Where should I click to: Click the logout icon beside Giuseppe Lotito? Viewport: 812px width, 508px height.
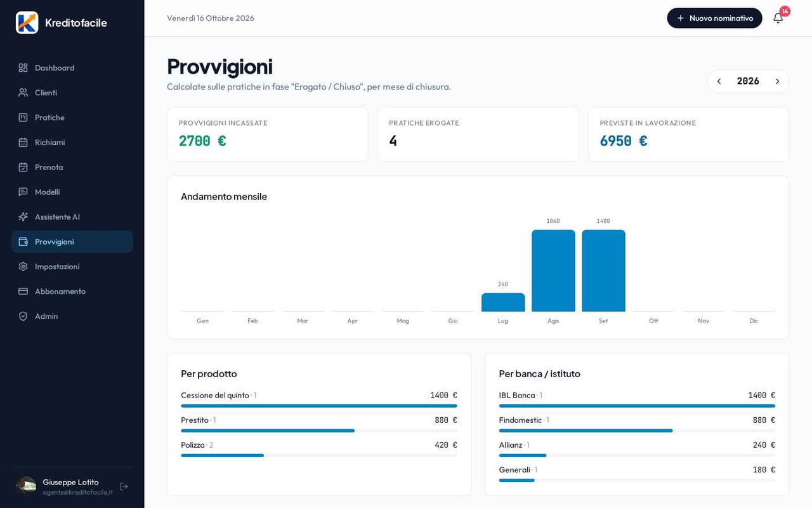point(124,486)
